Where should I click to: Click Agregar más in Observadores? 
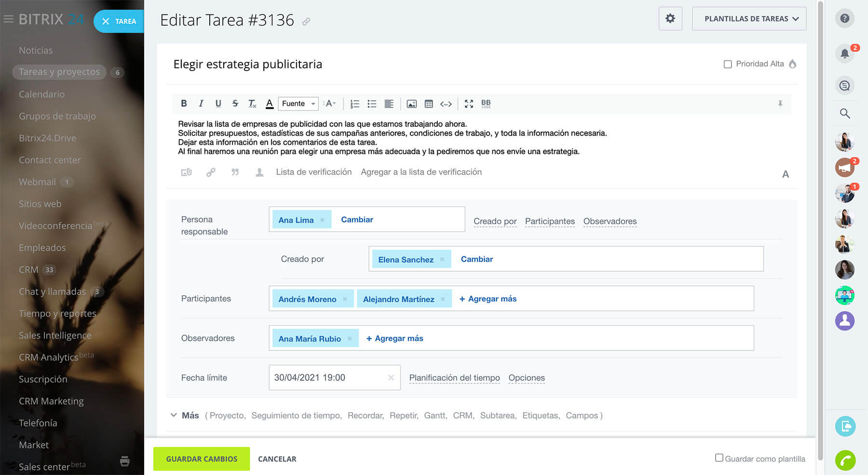[x=394, y=338]
